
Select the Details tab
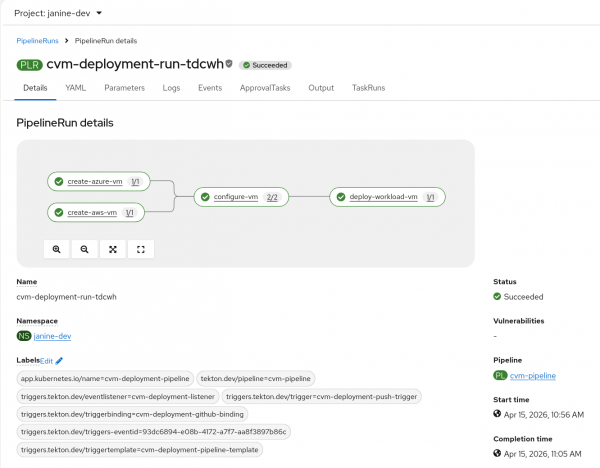pyautogui.click(x=35, y=88)
